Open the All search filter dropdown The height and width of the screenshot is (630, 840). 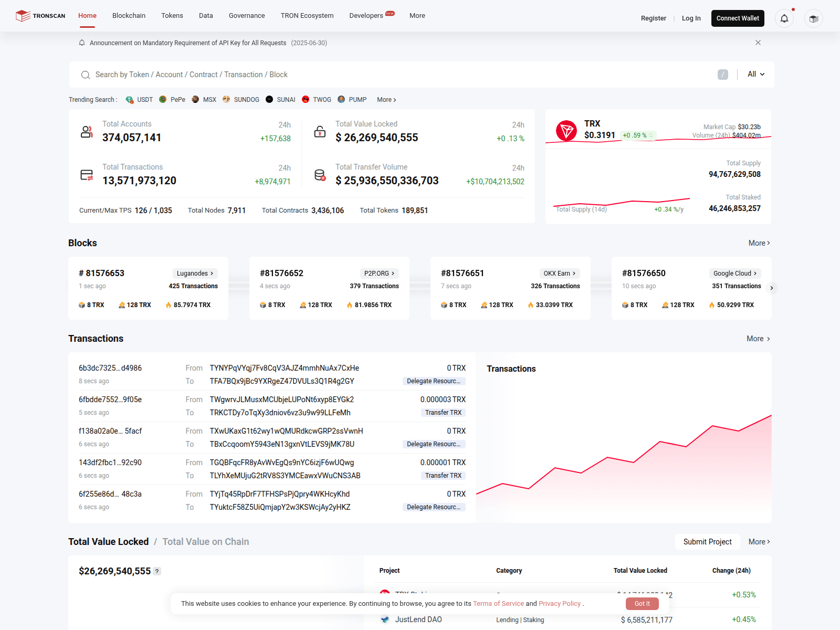click(x=755, y=75)
